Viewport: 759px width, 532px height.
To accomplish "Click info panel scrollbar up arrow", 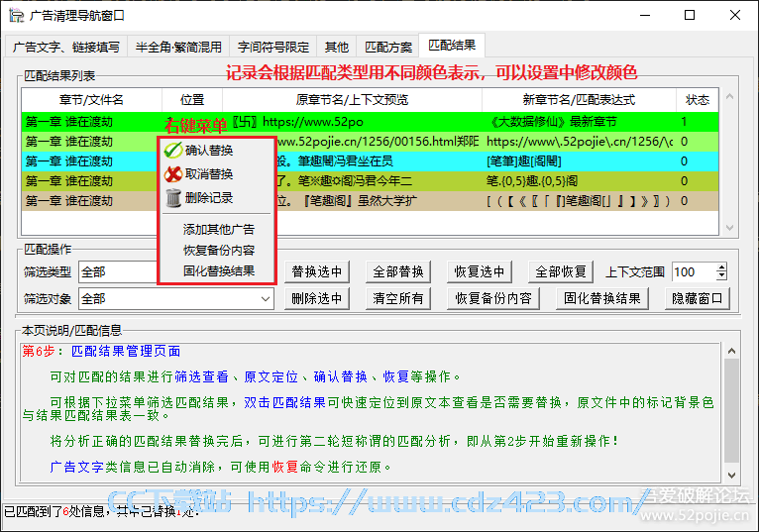I will (732, 351).
